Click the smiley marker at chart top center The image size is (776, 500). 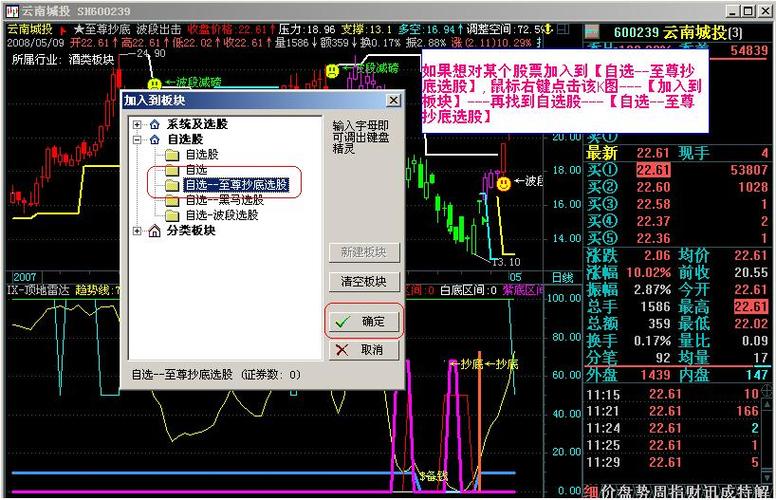pyautogui.click(x=332, y=71)
